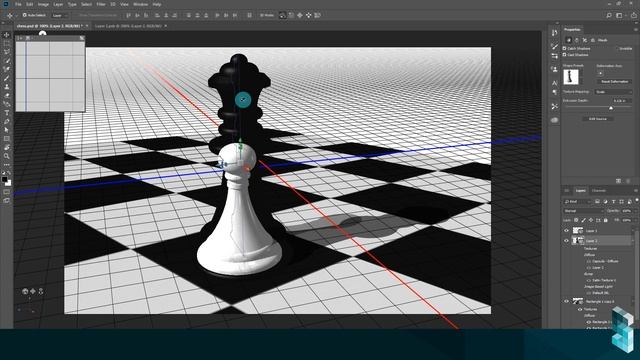
Task: Click the Extrusion Depth slider handle
Action: [611, 108]
